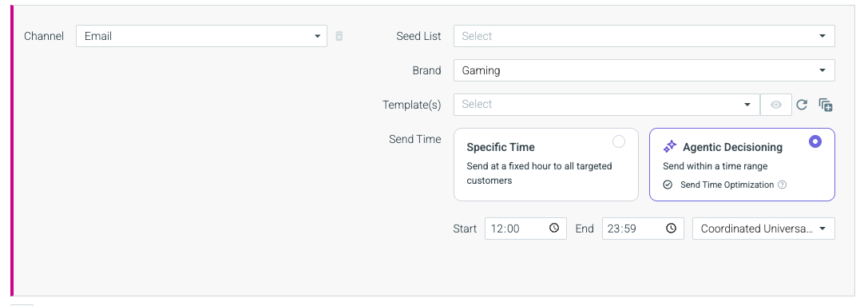The height and width of the screenshot is (306, 868).
Task: Click the Template(s) label
Action: coord(412,105)
